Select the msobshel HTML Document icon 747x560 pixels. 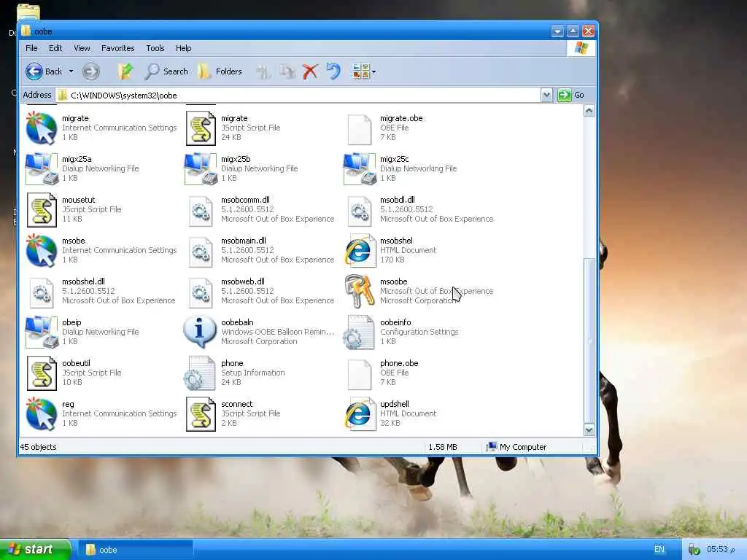(x=360, y=251)
